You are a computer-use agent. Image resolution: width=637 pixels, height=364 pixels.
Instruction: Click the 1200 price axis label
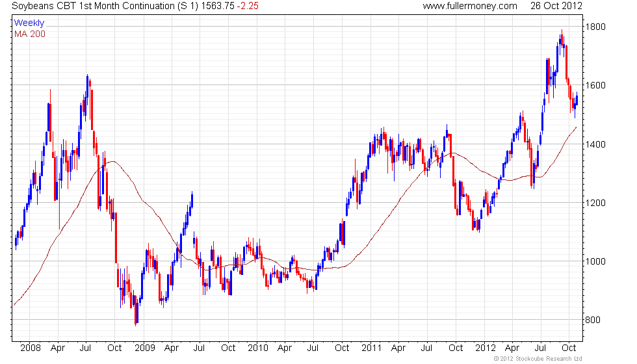(595, 203)
